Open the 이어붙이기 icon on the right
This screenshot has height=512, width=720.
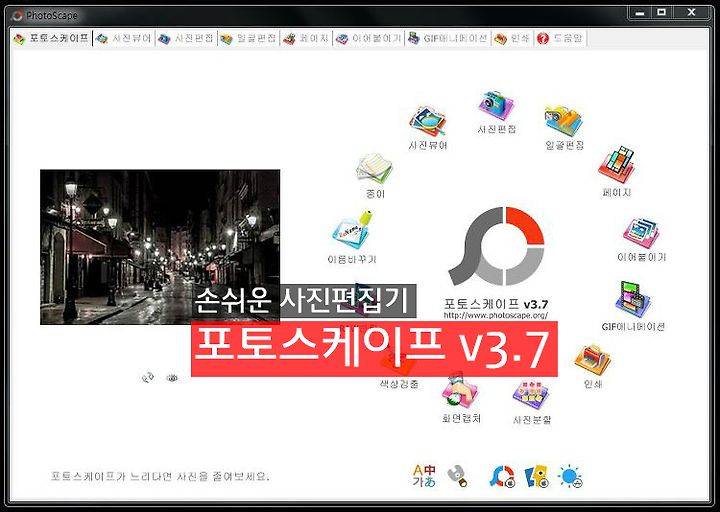click(641, 233)
